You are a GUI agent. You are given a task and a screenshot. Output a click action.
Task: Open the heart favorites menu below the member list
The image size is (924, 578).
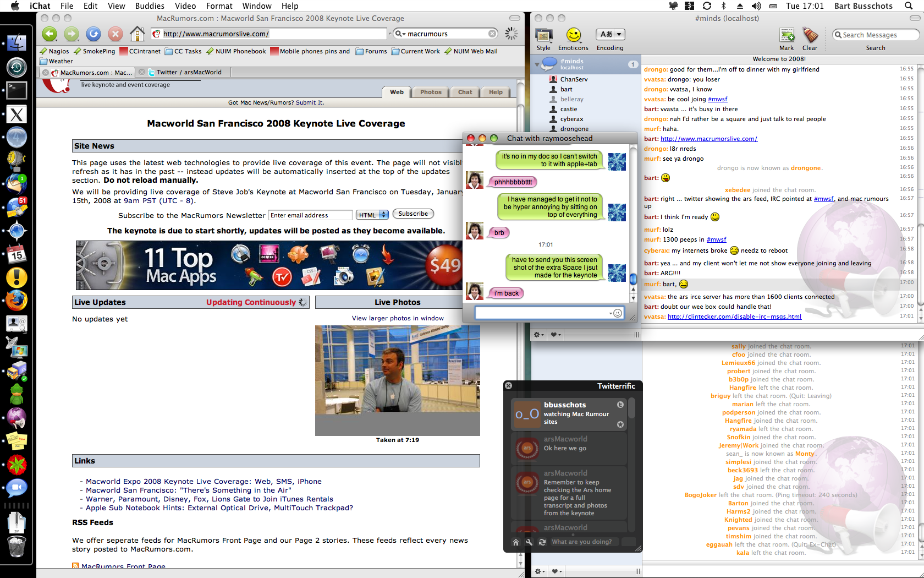point(556,334)
